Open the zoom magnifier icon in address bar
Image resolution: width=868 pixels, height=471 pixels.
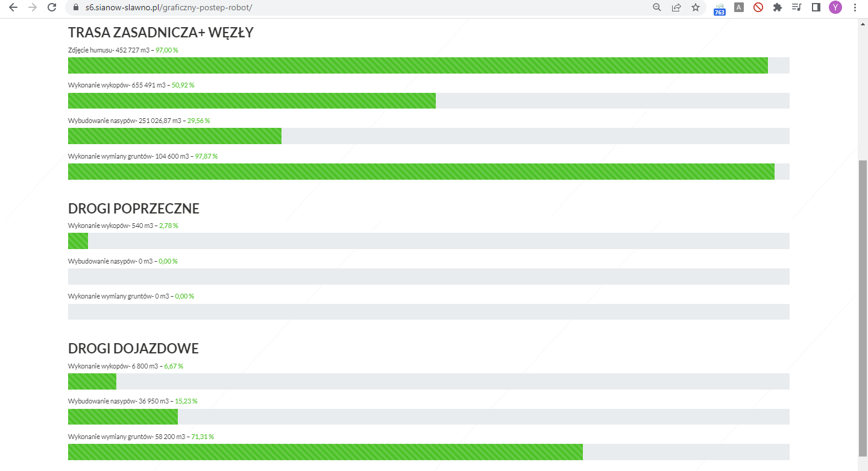pos(657,8)
